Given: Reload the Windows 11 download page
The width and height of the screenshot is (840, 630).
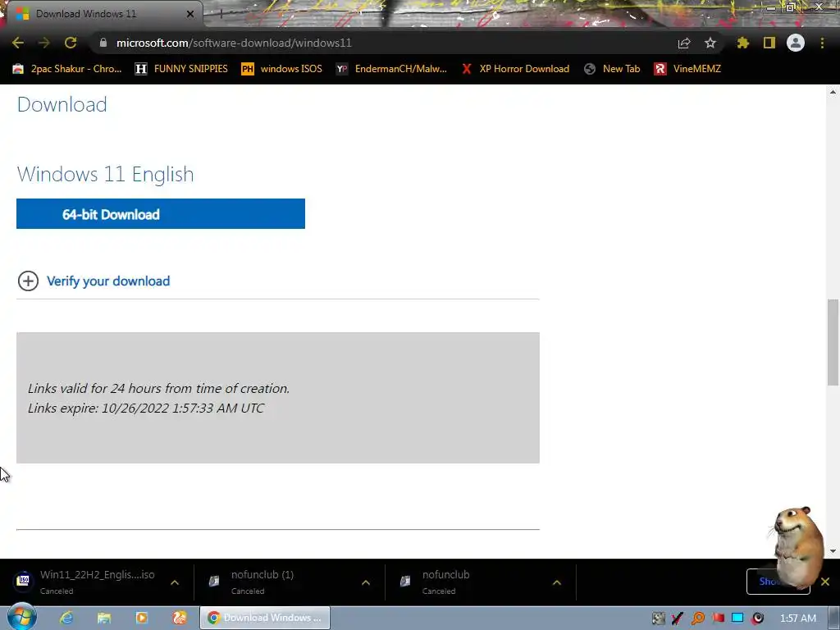Looking at the screenshot, I should coord(71,43).
